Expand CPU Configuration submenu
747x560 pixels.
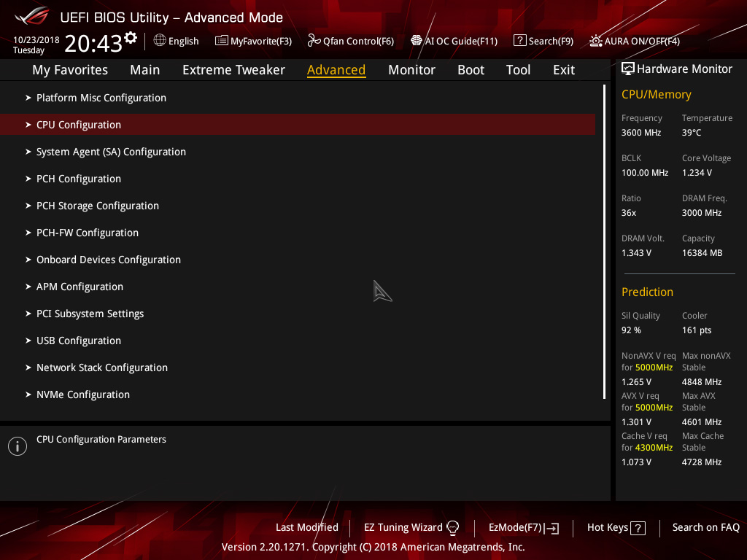298,125
